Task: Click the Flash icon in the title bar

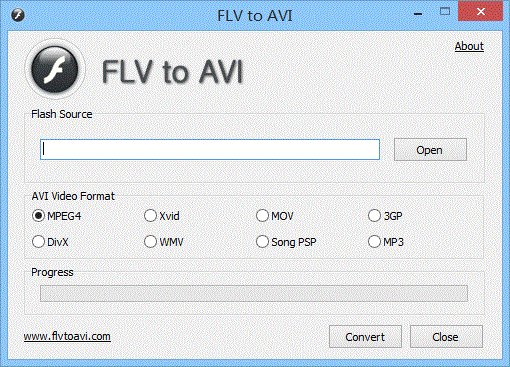Action: [18, 15]
